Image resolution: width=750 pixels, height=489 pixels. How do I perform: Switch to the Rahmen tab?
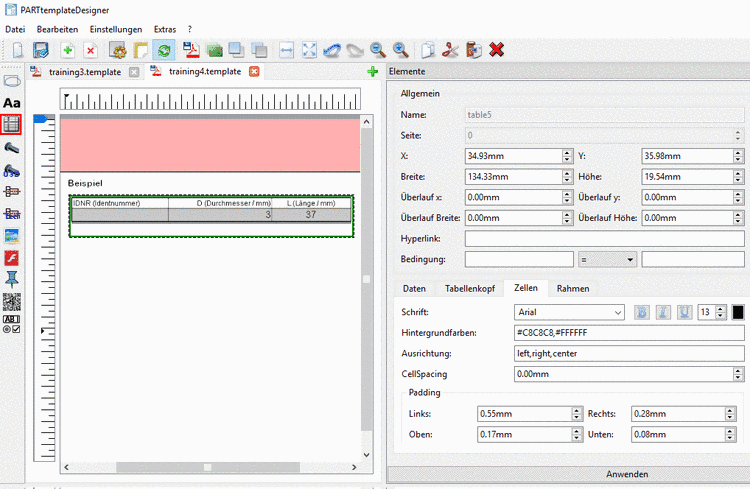573,289
